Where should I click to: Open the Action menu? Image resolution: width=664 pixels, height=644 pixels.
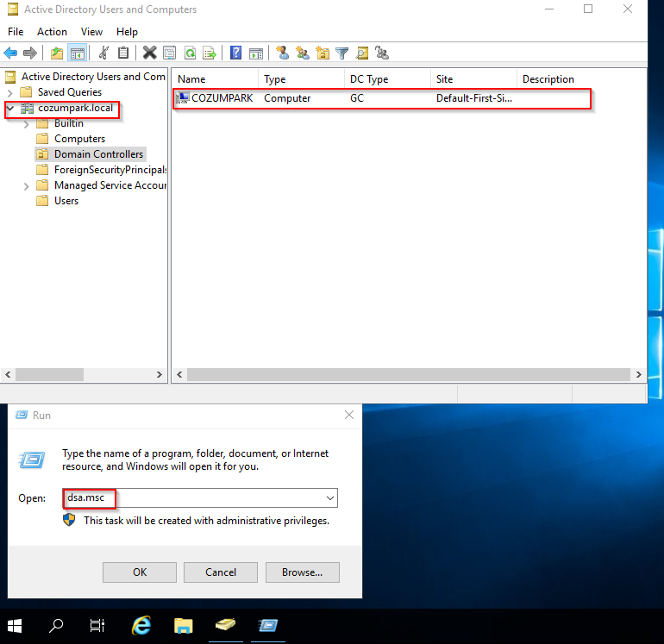(52, 32)
